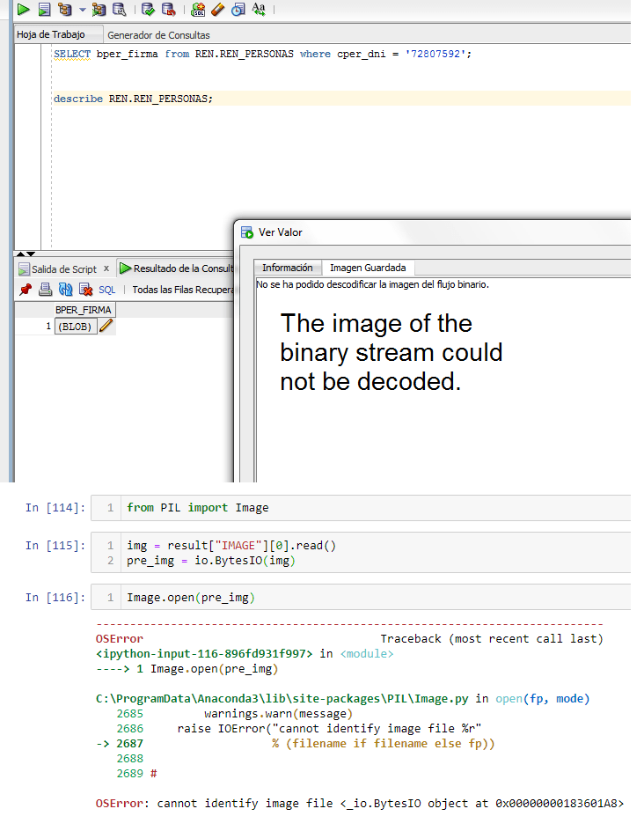Click the collapse arrows above Salida de Script
The width and height of the screenshot is (644, 831).
pyautogui.click(x=26, y=254)
